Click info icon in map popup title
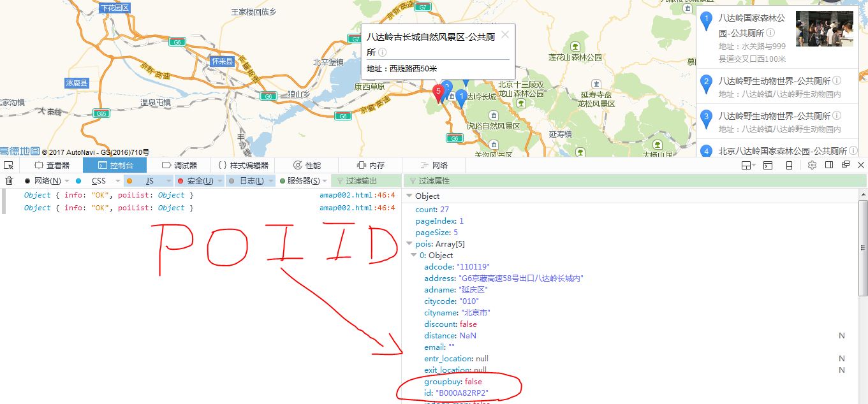 click(x=383, y=52)
